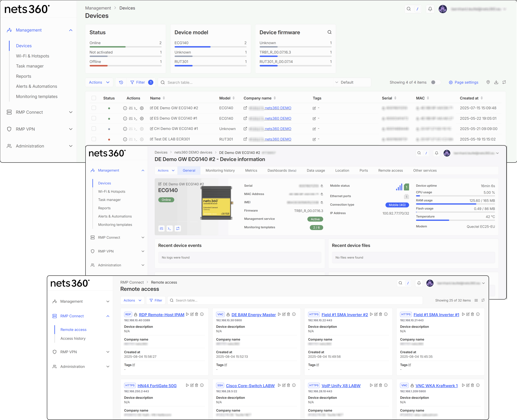Click the sliders icon under the ECG140 image
This screenshot has width=517, height=420.
[x=161, y=228]
